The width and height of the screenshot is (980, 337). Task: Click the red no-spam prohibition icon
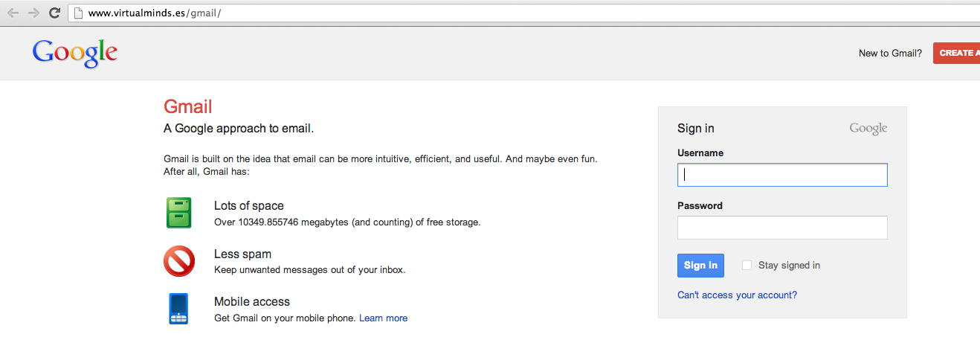click(179, 261)
